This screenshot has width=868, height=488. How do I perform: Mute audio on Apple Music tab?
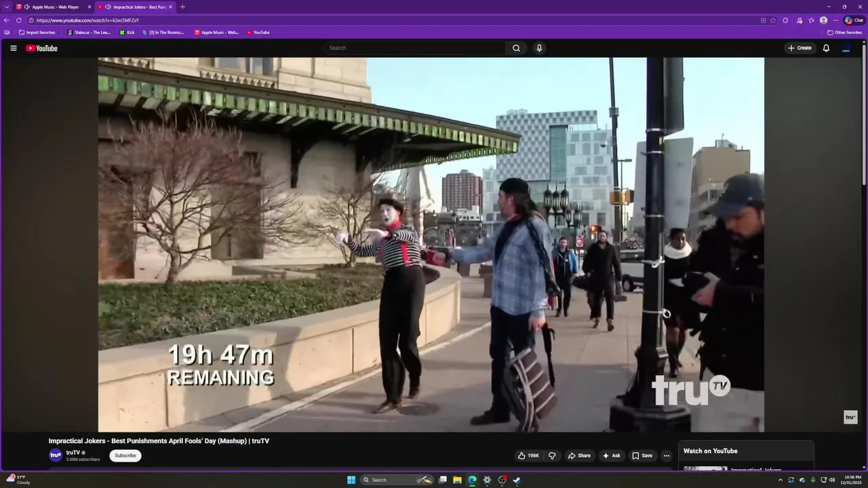click(27, 7)
